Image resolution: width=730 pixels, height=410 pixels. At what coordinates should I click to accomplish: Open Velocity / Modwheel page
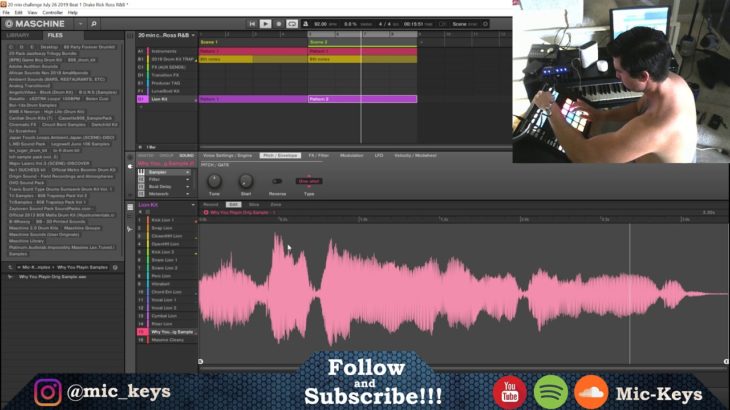tap(415, 155)
